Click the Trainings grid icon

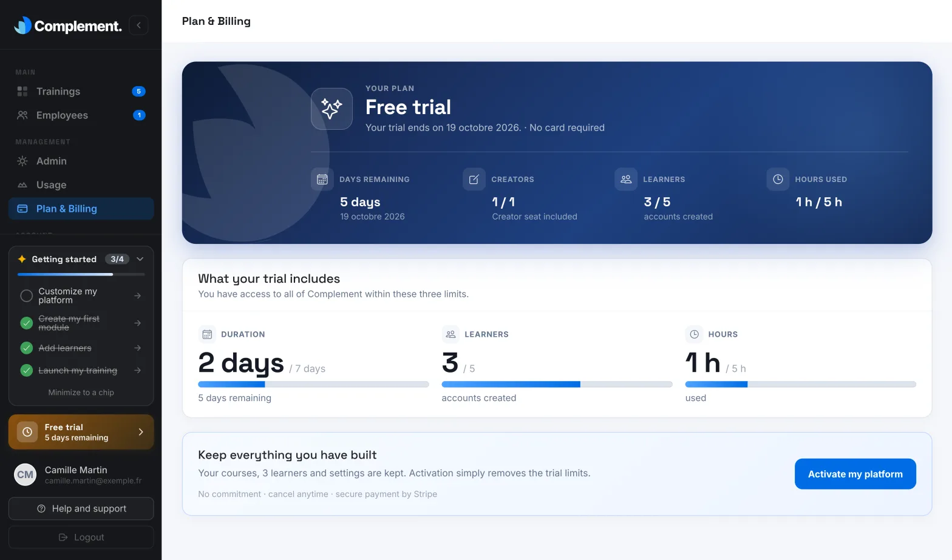(x=22, y=92)
